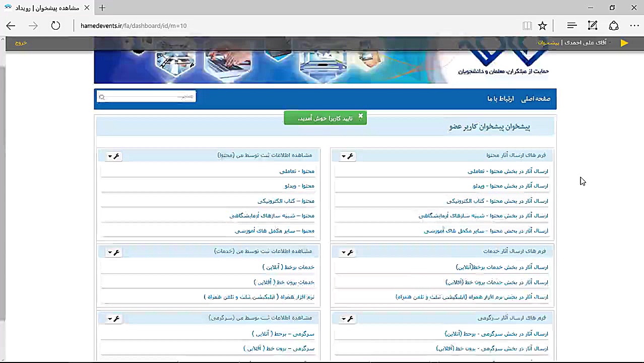Viewport: 644px width, 363px height.
Task: Expand the dropdown on مشاهده اطلاعات ثبت (خدمات) panel
Action: pyautogui.click(x=109, y=252)
